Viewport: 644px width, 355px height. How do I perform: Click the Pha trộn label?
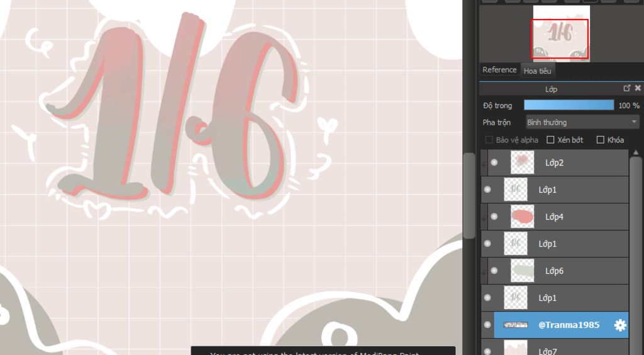coord(497,123)
